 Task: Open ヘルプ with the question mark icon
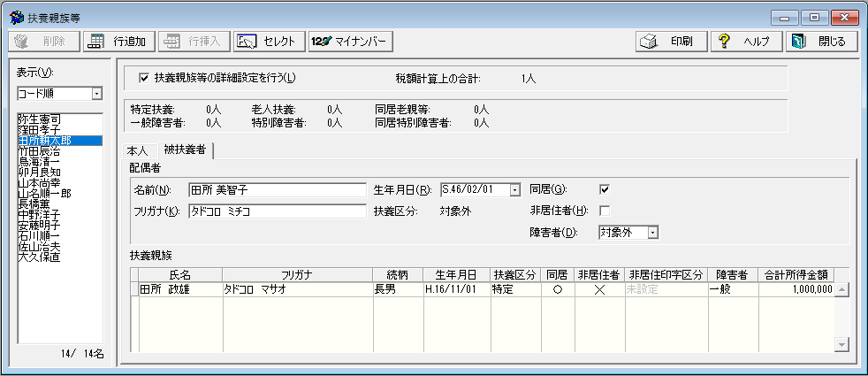click(x=724, y=42)
